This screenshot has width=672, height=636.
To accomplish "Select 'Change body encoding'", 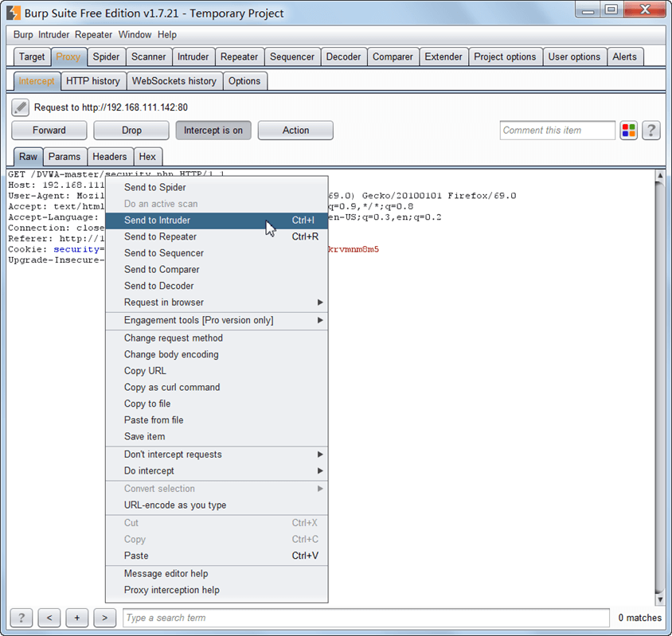I will [217, 354].
